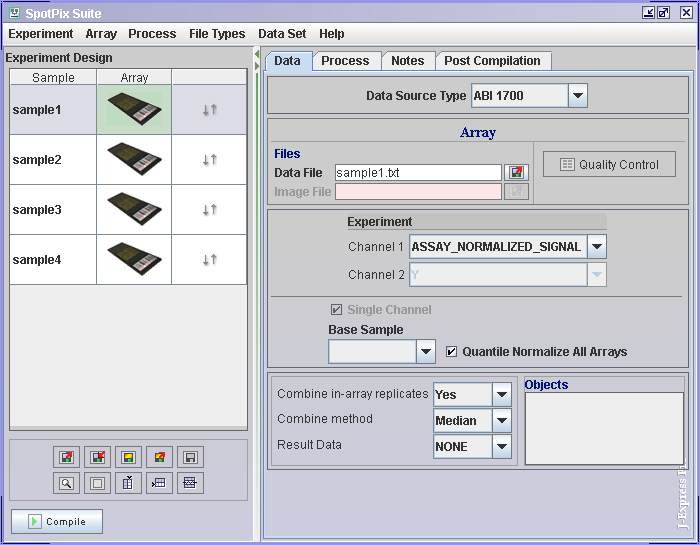The width and height of the screenshot is (700, 545).
Task: Open the Base Sample dropdown
Action: pyautogui.click(x=426, y=352)
